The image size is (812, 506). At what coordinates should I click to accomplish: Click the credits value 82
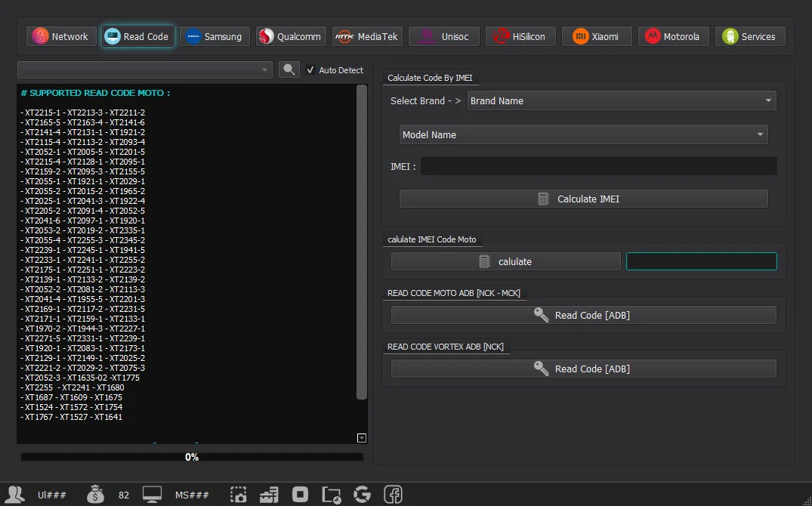pyautogui.click(x=124, y=495)
